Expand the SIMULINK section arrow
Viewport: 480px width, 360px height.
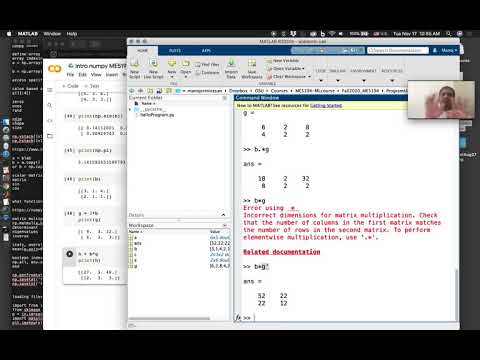337,81
